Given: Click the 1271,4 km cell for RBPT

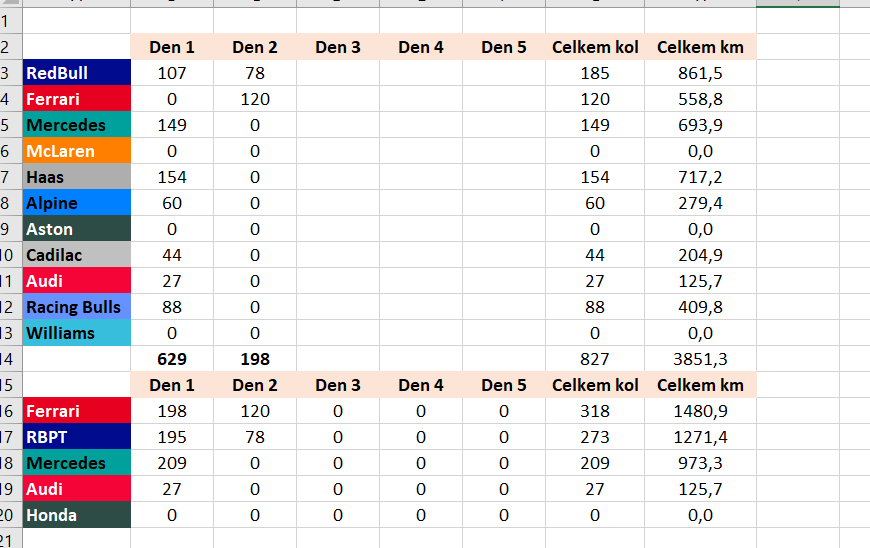Looking at the screenshot, I should [x=700, y=437].
